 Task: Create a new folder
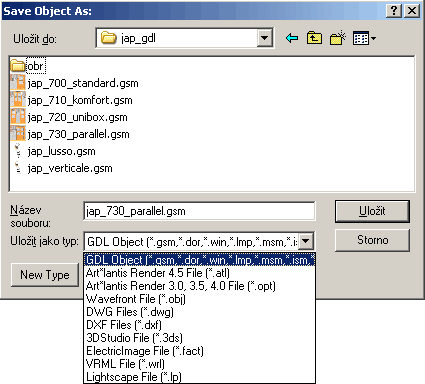[x=338, y=38]
